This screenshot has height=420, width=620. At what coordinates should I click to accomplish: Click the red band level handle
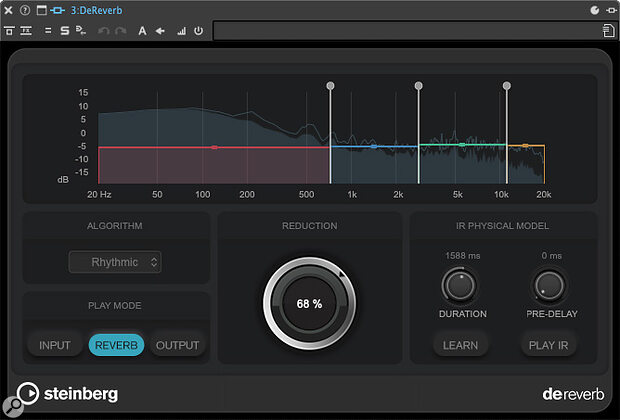coord(214,148)
